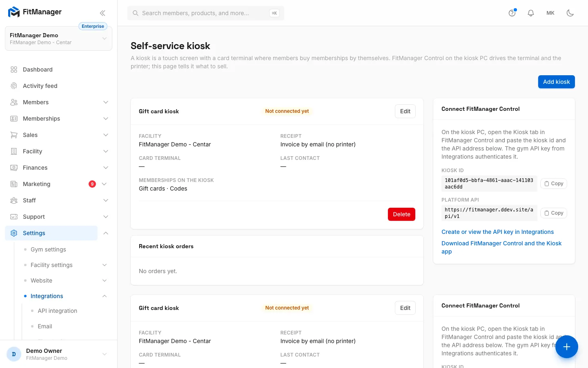Screen dimensions: 588x368
Task: Expand the Memberships menu chevron
Action: coord(106,119)
